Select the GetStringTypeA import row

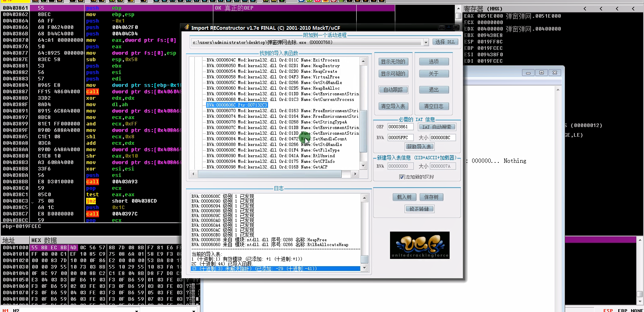(277, 122)
